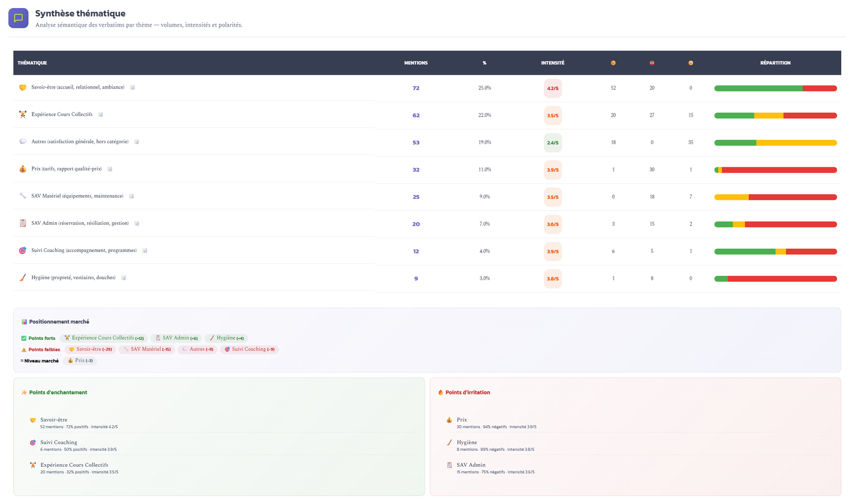Click chart icon beside SAV Matériel (équipements, maintenance)
The width and height of the screenshot is (853, 504).
click(x=131, y=196)
